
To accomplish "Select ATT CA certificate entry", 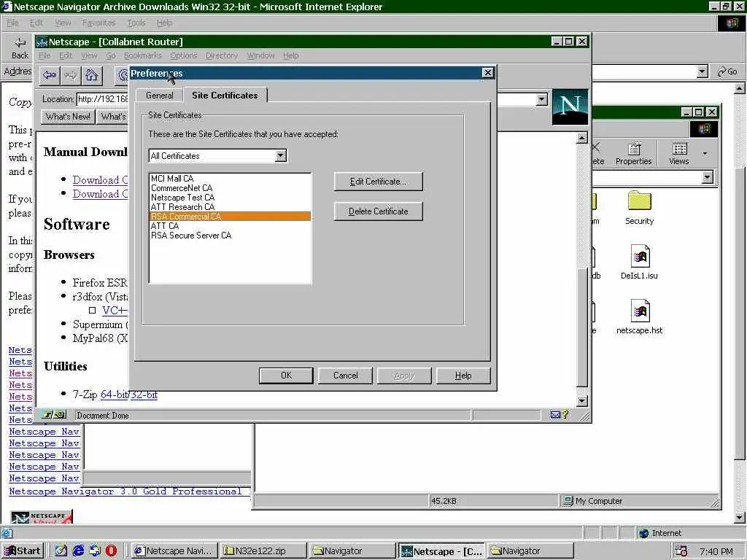I will 230,226.
